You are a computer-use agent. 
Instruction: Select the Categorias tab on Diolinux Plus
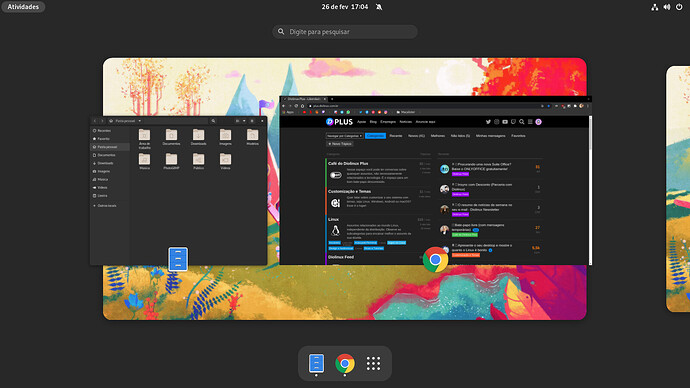(375, 136)
